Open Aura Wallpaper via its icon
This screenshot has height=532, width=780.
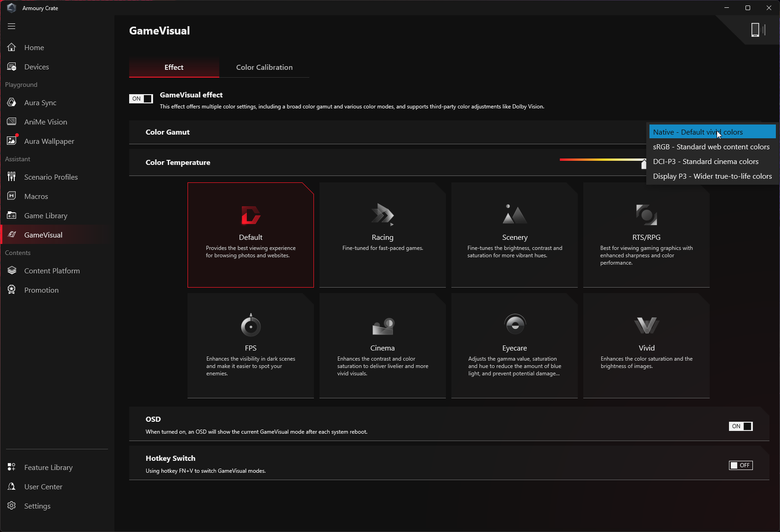click(x=12, y=141)
